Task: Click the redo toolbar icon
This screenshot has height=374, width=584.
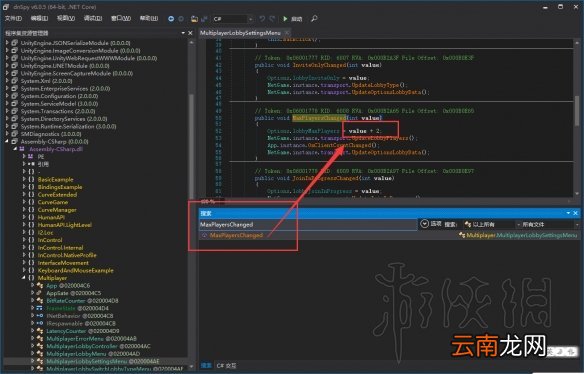Action: point(272,19)
